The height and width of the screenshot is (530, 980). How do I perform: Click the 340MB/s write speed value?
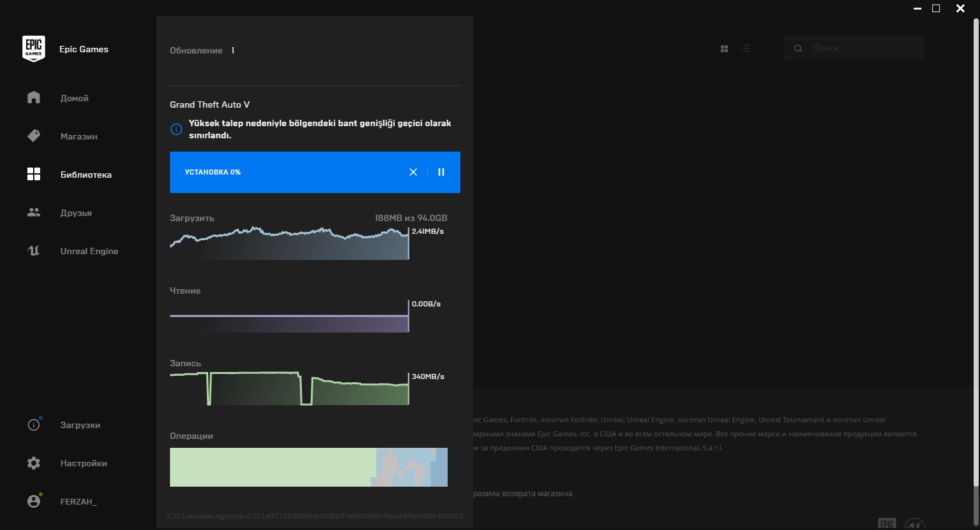click(x=428, y=376)
